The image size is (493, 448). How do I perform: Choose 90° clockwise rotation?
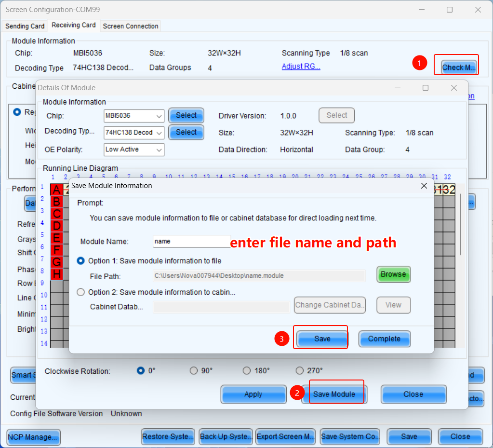pyautogui.click(x=194, y=371)
